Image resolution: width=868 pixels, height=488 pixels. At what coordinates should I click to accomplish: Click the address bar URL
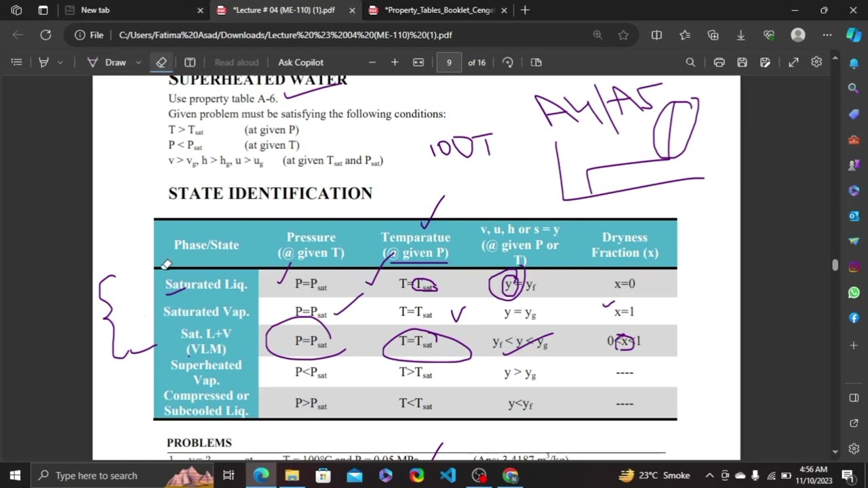coord(285,35)
